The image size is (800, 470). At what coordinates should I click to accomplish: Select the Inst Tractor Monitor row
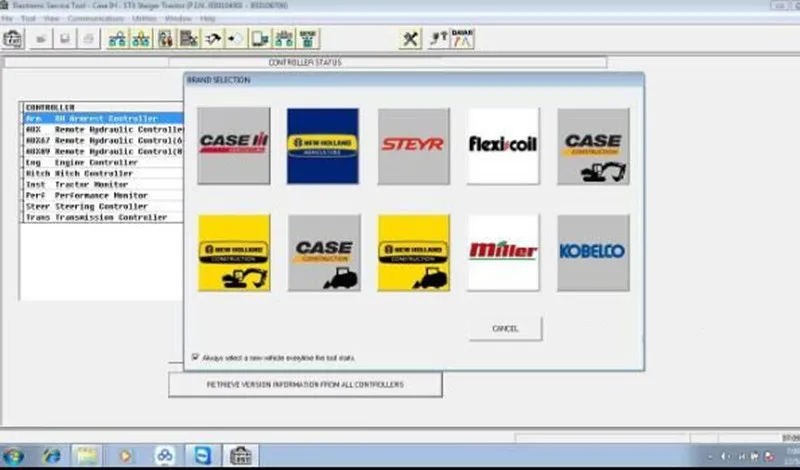coord(104,184)
